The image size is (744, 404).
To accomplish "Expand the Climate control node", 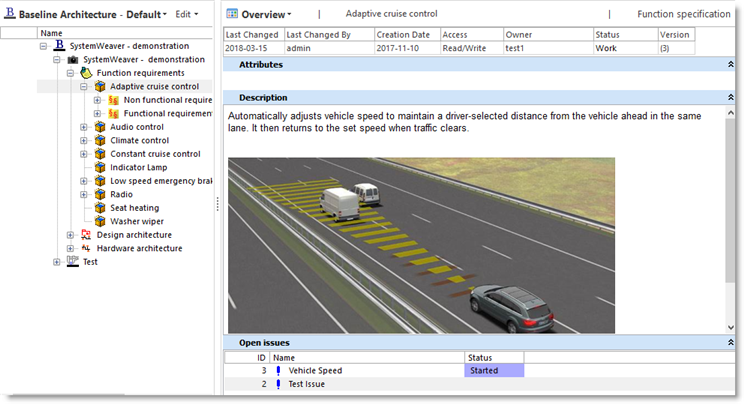I will tap(84, 141).
